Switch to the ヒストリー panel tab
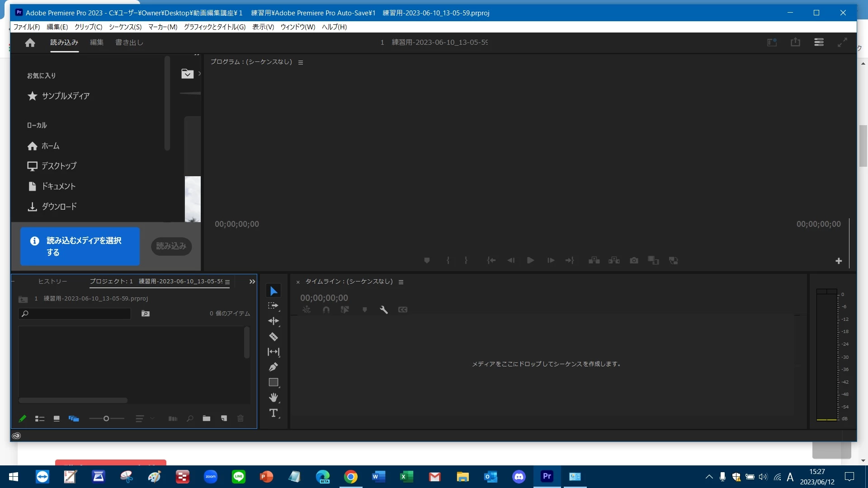This screenshot has width=868, height=488. click(52, 282)
